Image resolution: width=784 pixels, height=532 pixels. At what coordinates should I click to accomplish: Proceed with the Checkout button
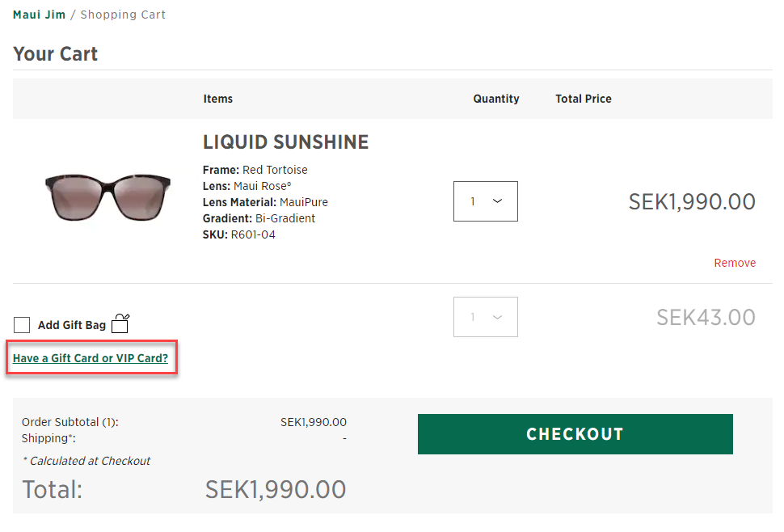pos(575,434)
